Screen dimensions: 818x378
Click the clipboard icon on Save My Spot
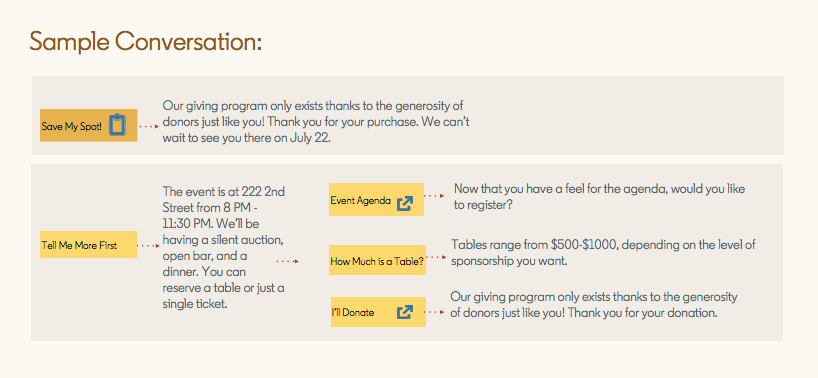click(x=118, y=125)
